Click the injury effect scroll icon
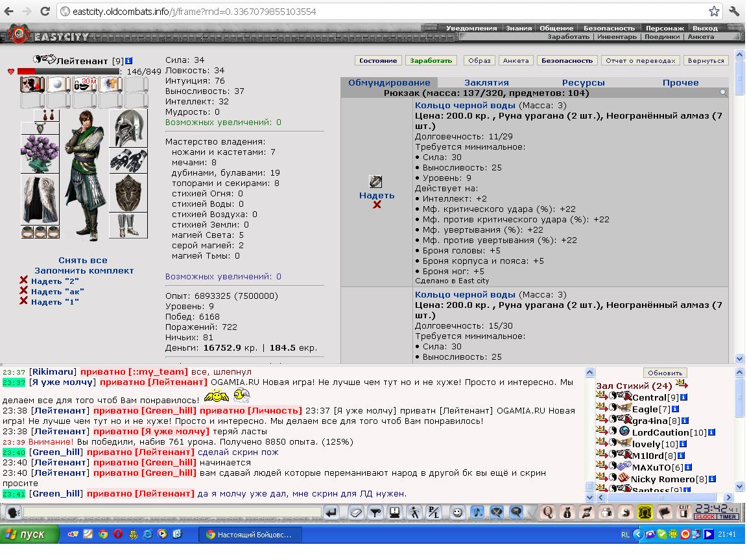Viewport: 747px width, 560px height. [x=32, y=85]
